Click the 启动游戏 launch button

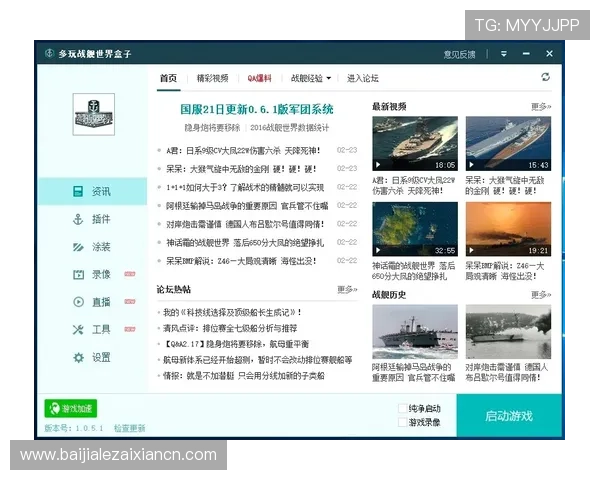point(509,416)
